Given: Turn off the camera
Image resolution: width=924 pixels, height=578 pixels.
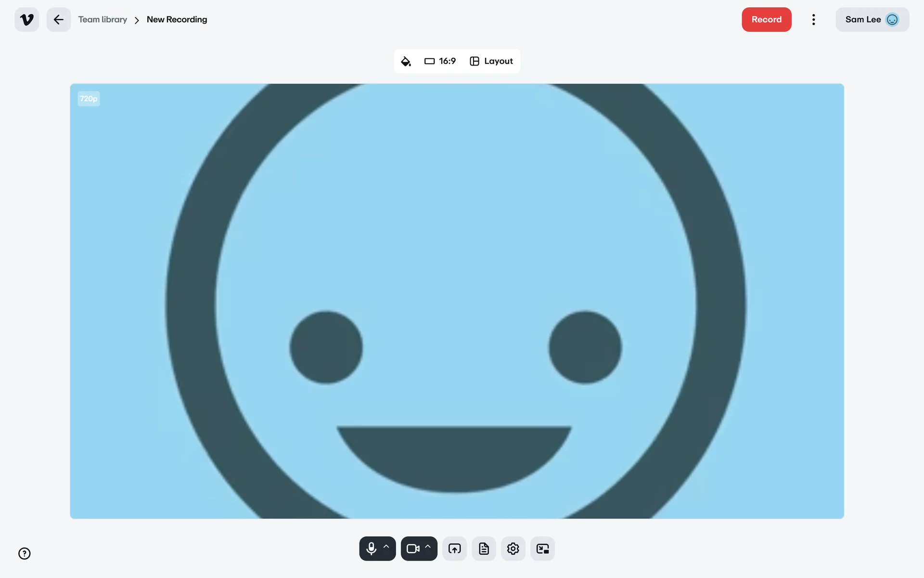Looking at the screenshot, I should tap(412, 549).
